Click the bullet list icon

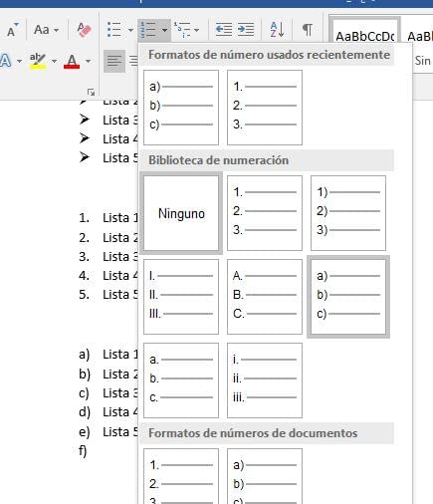(x=114, y=30)
